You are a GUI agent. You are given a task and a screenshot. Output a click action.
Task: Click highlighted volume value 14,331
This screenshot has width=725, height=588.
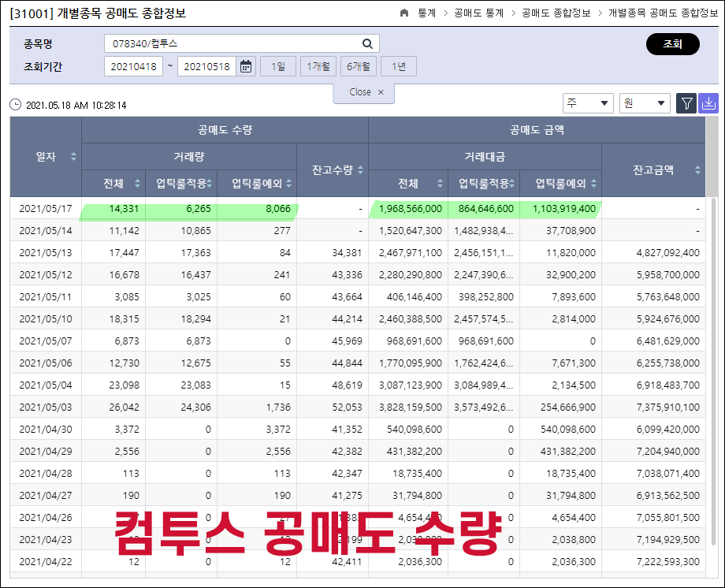point(124,209)
